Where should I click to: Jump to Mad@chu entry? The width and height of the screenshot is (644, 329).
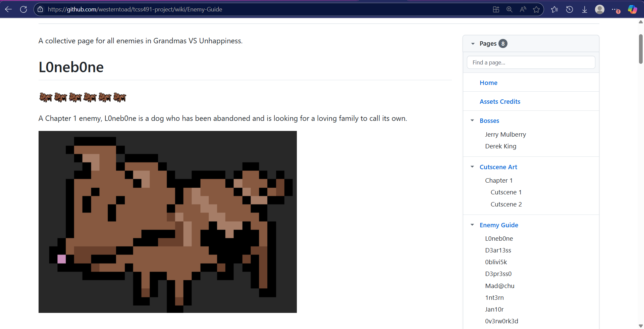pos(499,286)
